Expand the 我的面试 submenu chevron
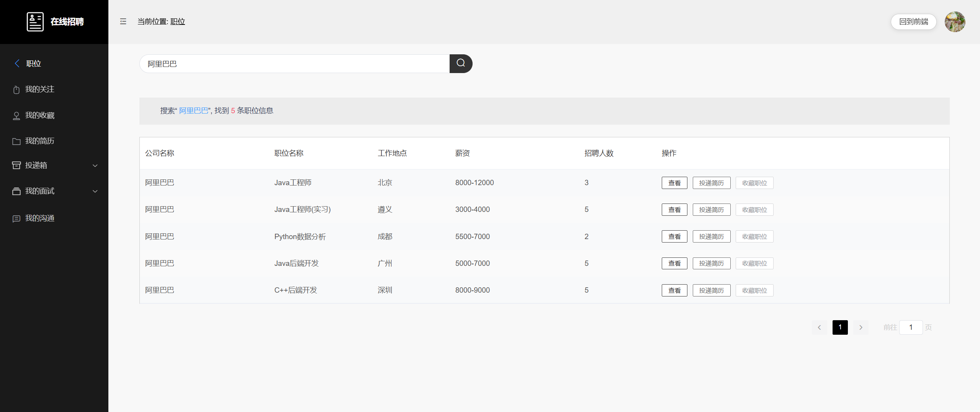Image resolution: width=980 pixels, height=412 pixels. click(x=95, y=191)
